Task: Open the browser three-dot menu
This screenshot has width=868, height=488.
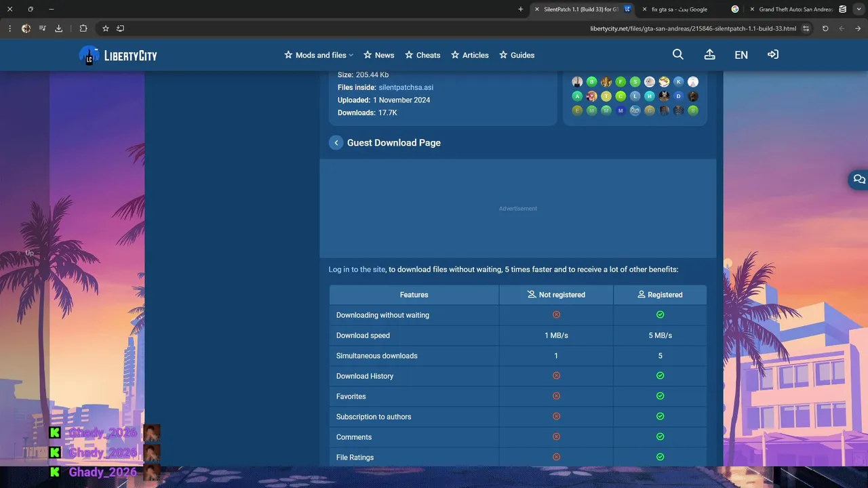Action: tap(9, 28)
